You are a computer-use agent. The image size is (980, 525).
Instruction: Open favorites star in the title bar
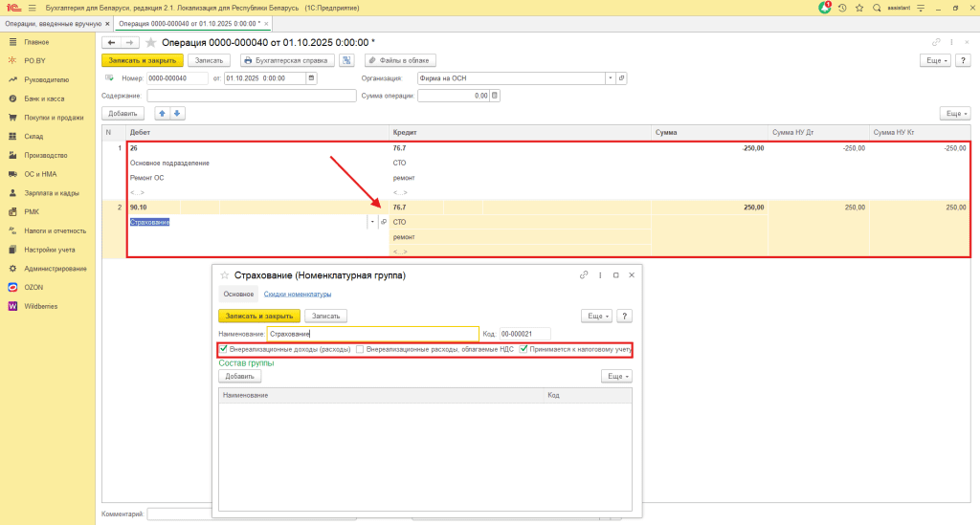click(859, 8)
